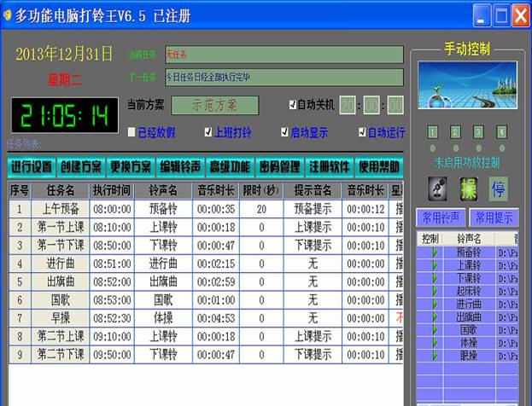Click the 示范方案 current scheme field
Viewport: 532px width, 406px height.
(x=215, y=106)
